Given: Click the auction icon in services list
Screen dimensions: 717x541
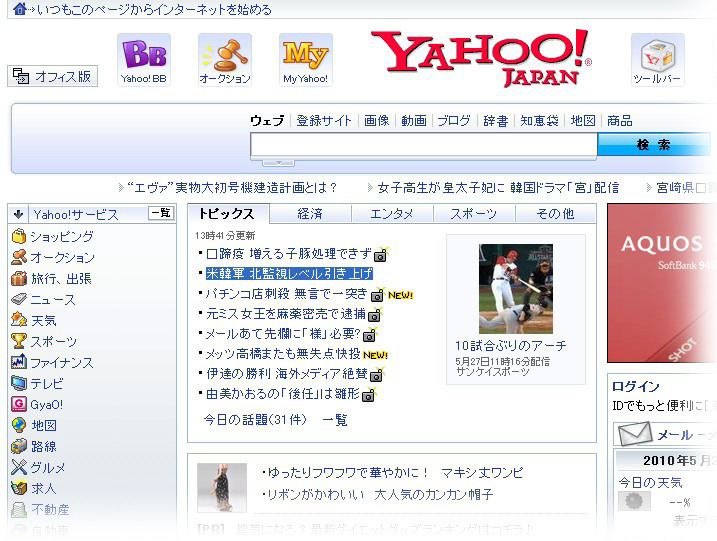Looking at the screenshot, I should pyautogui.click(x=19, y=257).
